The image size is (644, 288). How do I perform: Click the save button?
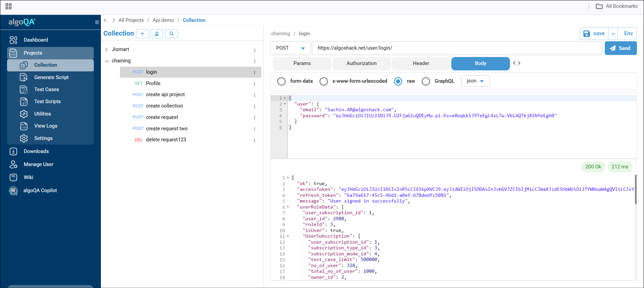point(594,34)
